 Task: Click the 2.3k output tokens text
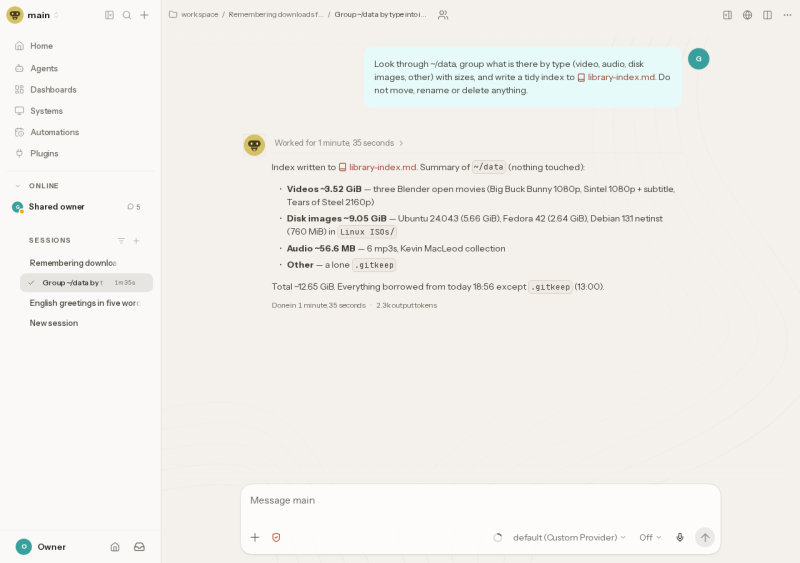point(407,305)
